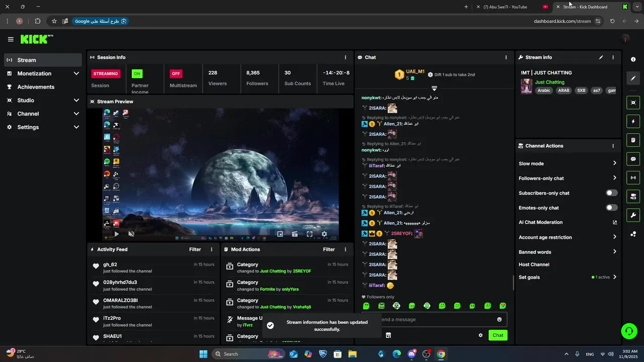Screen dimensions: 644x362
Task: Click the 25REYOF moderator name link
Action: pyautogui.click(x=302, y=271)
